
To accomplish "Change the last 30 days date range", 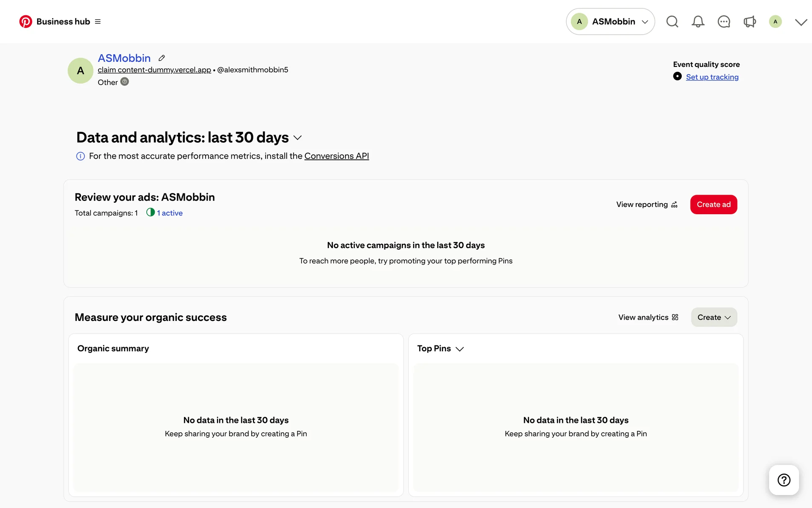I will (297, 138).
